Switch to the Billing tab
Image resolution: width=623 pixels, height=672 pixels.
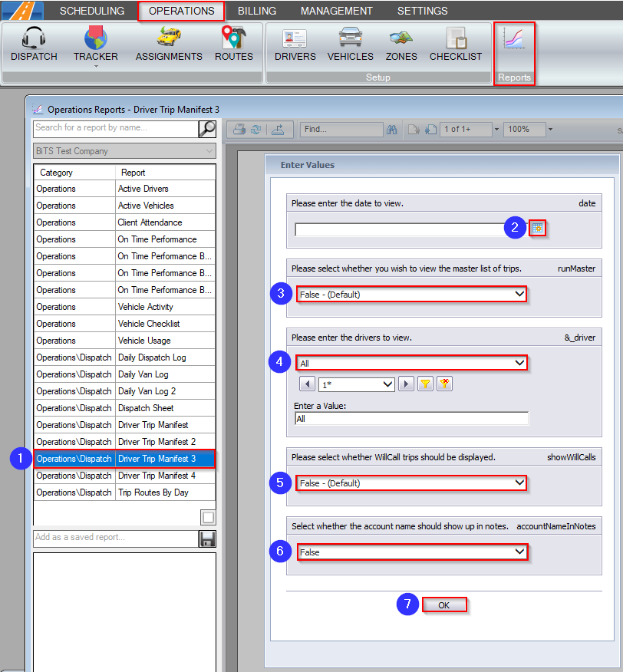[x=256, y=11]
